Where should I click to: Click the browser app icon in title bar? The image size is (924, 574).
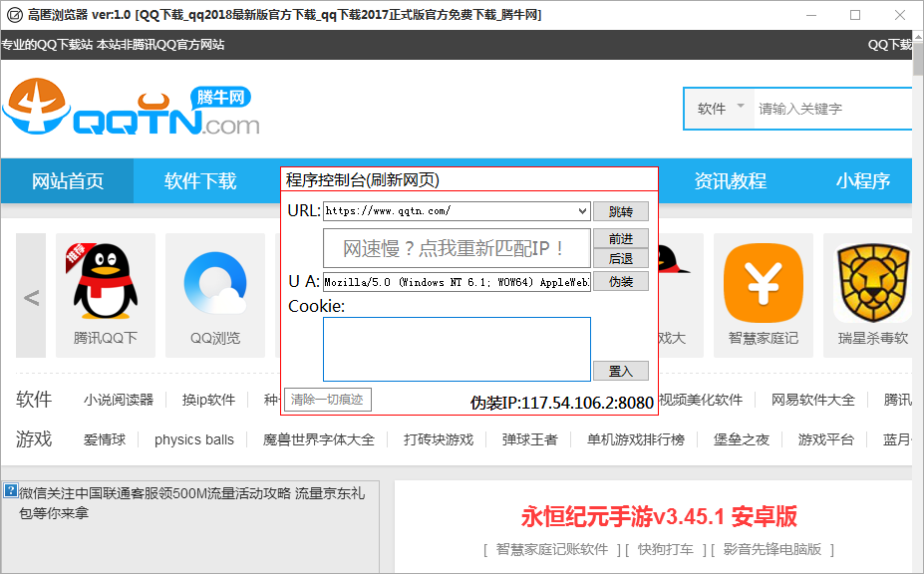14,15
